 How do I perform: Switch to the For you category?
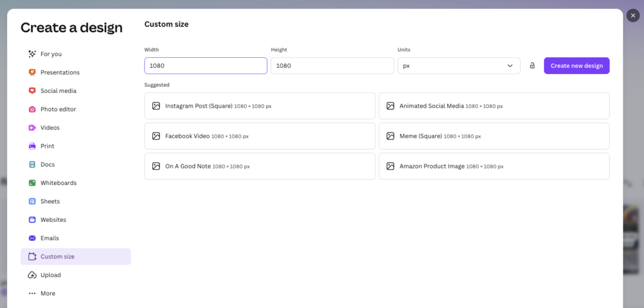coord(51,54)
